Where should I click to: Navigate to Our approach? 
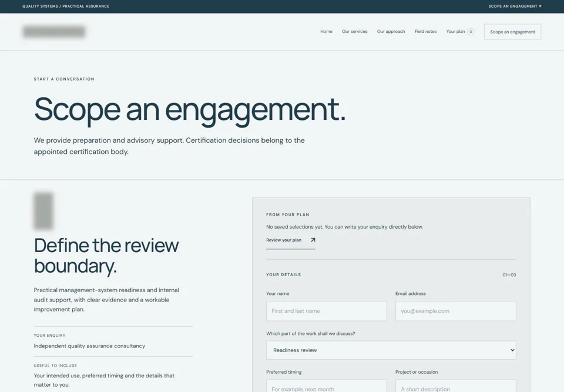[x=391, y=32]
